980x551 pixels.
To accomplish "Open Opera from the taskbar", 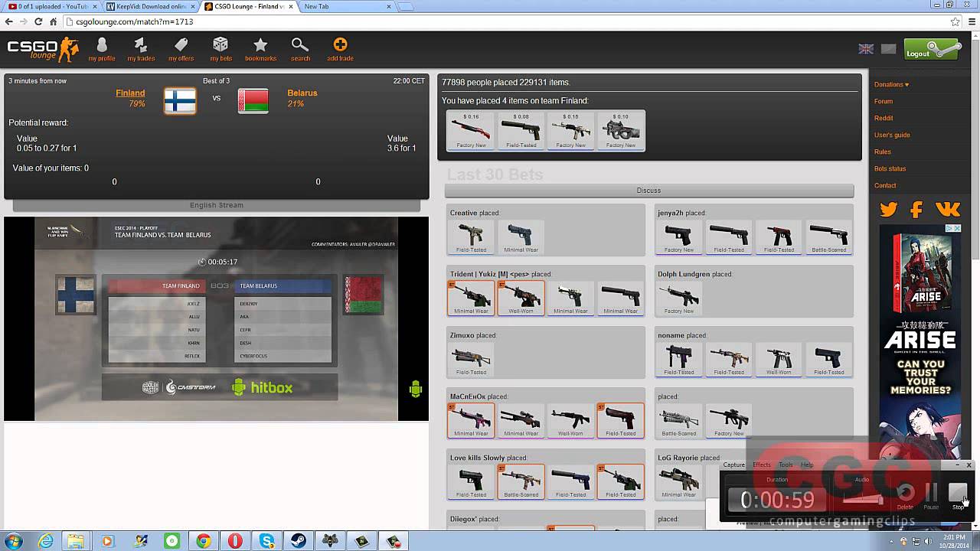I will (235, 541).
